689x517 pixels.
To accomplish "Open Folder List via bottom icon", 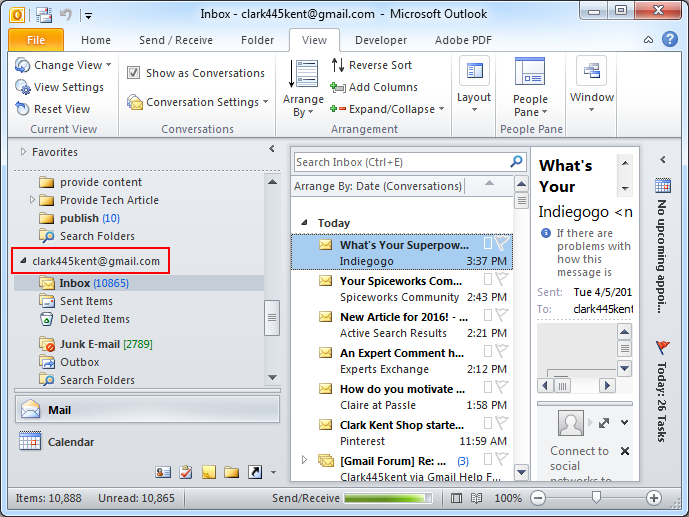I will [232, 472].
